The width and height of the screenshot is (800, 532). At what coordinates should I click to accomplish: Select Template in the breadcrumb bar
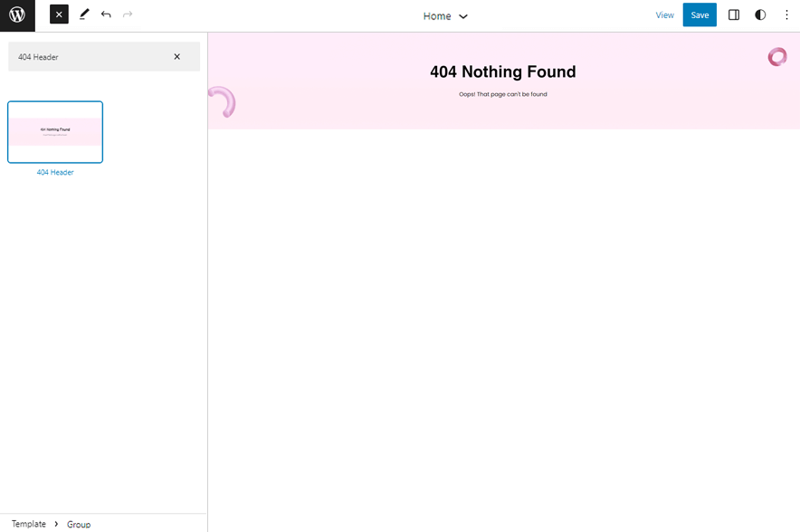pos(28,524)
